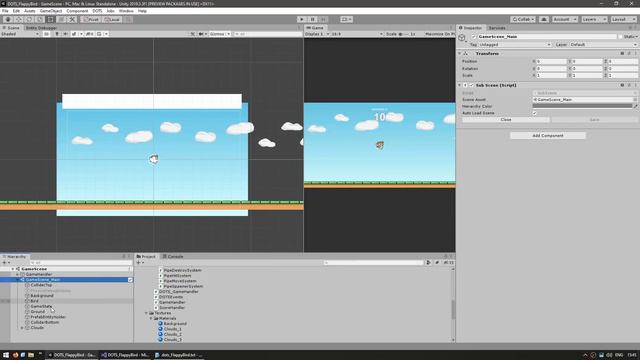Click the Project search-by-type icon
The width and height of the screenshot is (640, 360).
429,262
